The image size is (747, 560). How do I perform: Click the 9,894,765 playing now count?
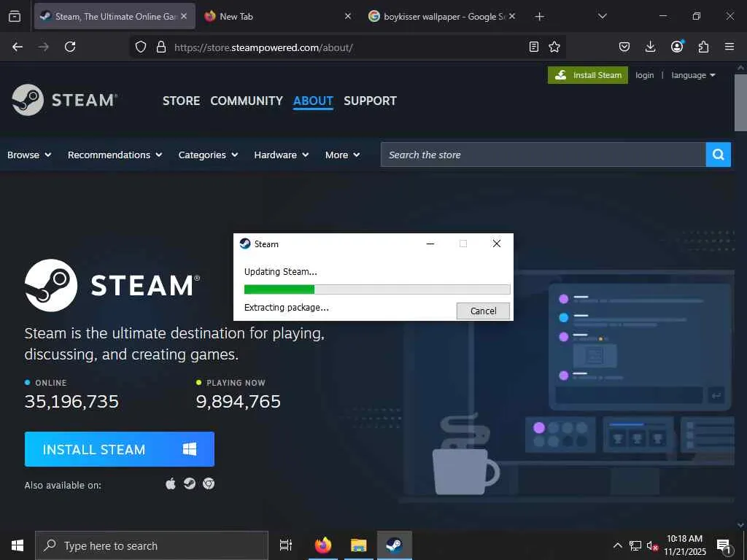pyautogui.click(x=239, y=402)
